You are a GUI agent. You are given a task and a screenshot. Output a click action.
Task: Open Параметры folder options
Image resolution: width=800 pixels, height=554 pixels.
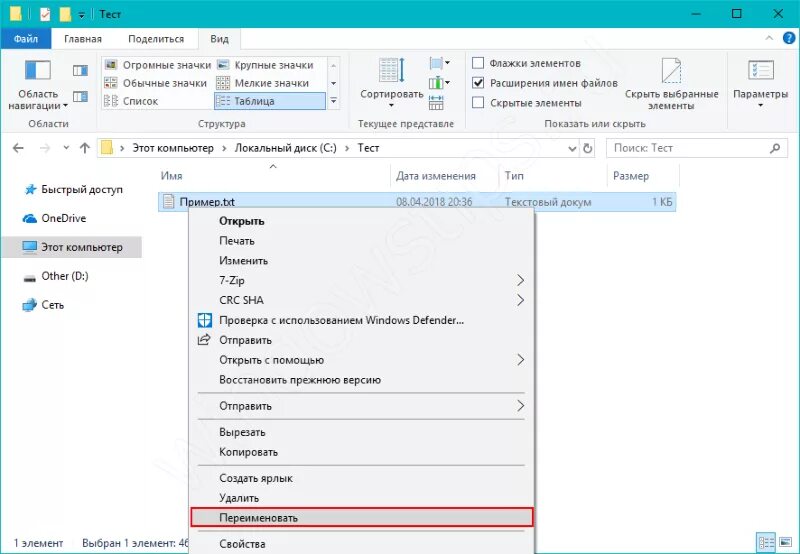click(760, 83)
